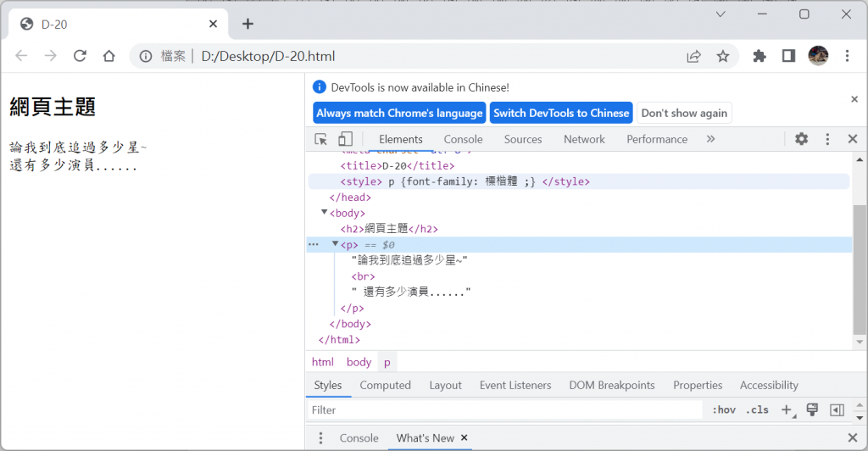The width and height of the screenshot is (868, 451).
Task: Share this page icon
Action: tap(693, 57)
